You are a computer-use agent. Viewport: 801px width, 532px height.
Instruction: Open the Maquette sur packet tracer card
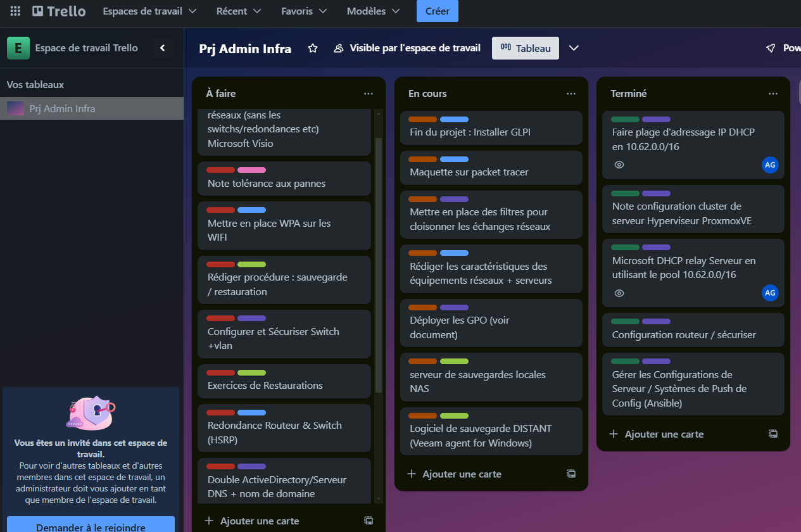click(x=469, y=172)
